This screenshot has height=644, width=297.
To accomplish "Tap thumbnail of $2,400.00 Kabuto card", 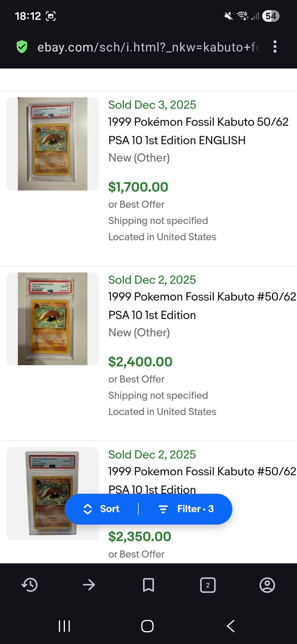I will tap(53, 319).
